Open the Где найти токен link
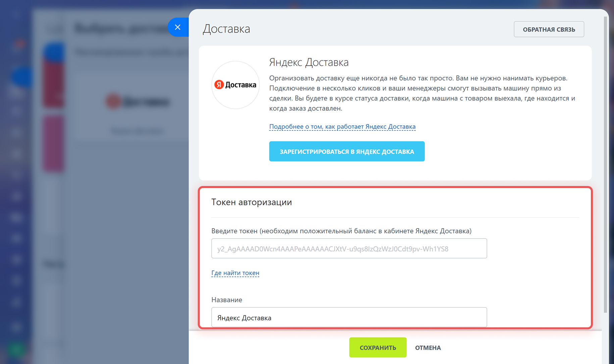The height and width of the screenshot is (364, 614). point(235,273)
